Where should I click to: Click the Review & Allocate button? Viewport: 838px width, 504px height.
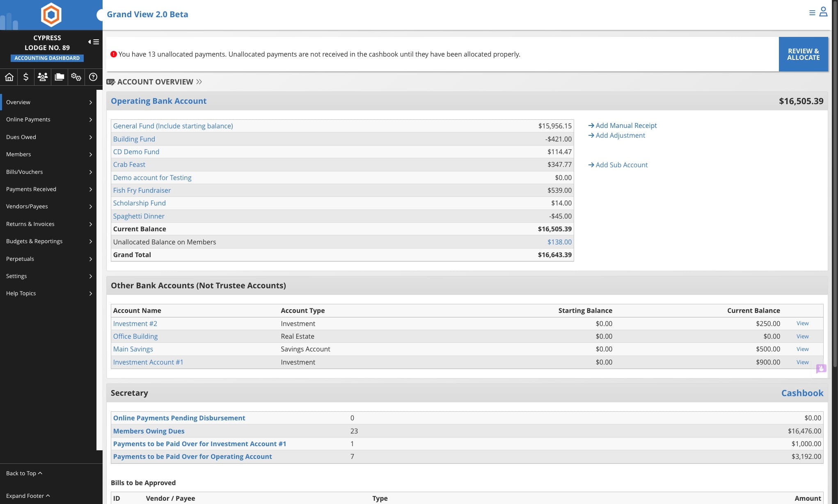pos(803,54)
